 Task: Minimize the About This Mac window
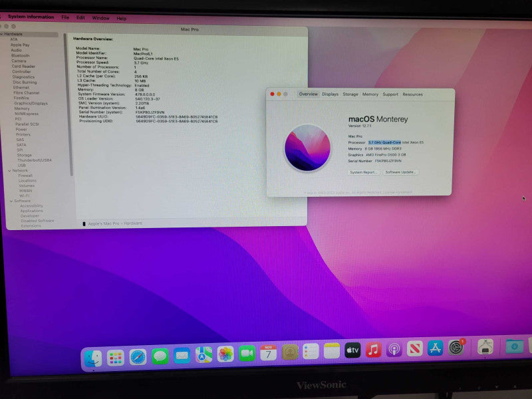(279, 94)
